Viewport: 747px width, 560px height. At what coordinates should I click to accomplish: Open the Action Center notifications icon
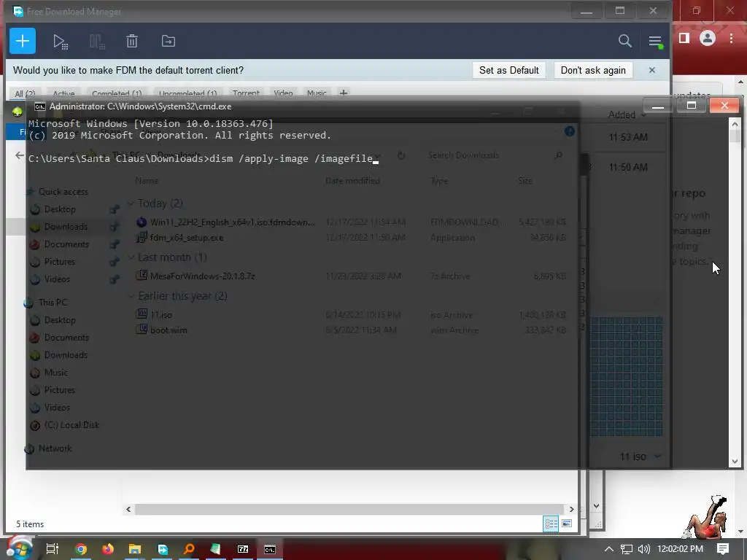[723, 549]
